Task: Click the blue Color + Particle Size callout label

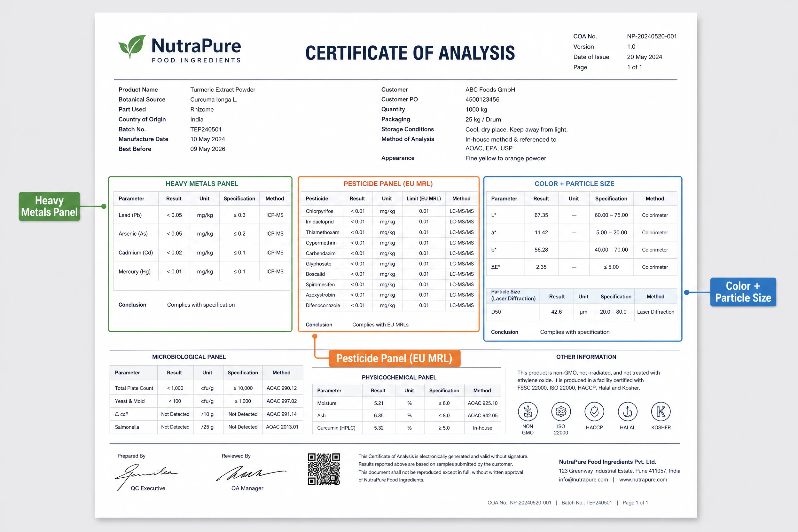Action: point(743,292)
